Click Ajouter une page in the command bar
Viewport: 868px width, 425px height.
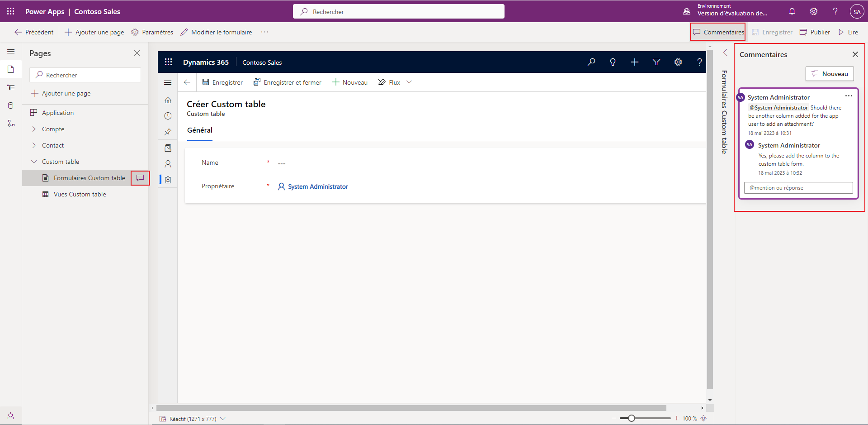[94, 32]
